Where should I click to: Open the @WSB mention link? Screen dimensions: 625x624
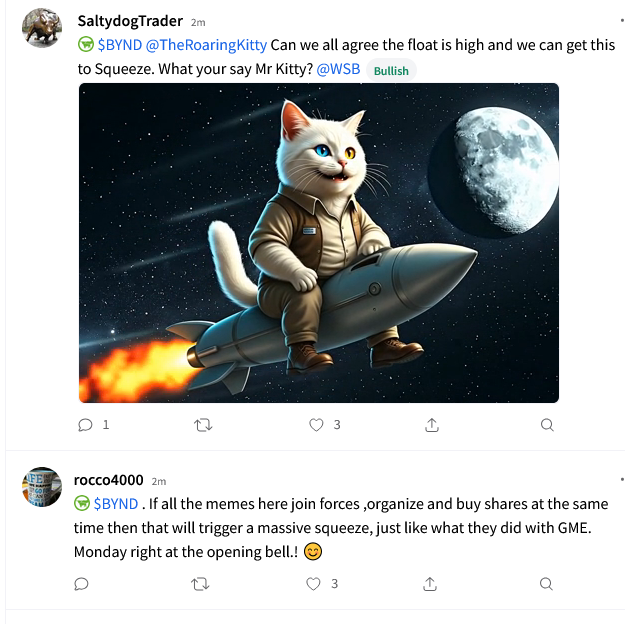click(338, 69)
